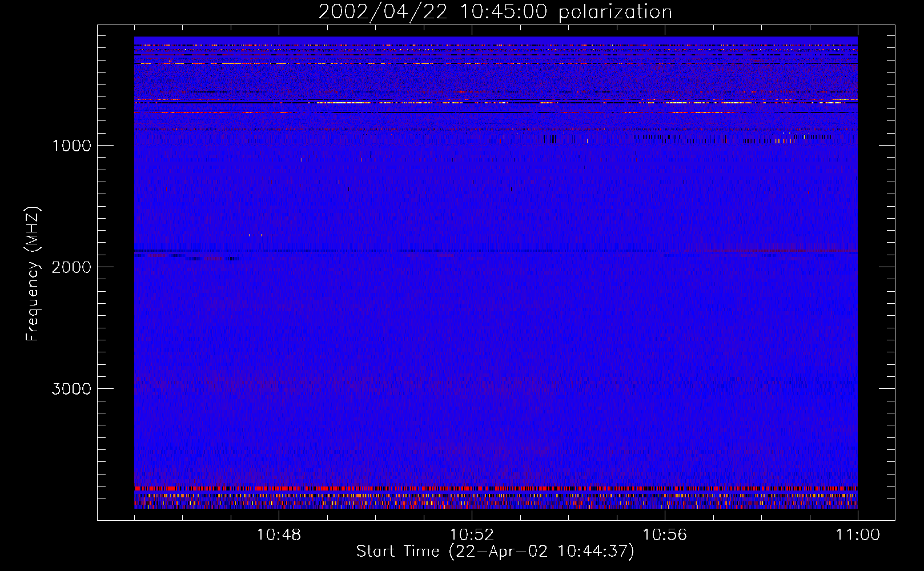Click the plot title '2002/04/22 10:45:00 polarization'

tap(495, 12)
